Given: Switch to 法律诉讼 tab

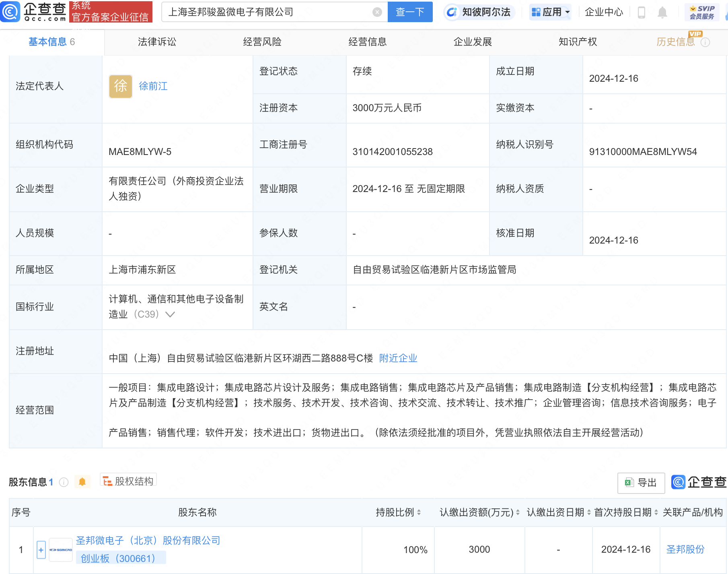Looking at the screenshot, I should [x=157, y=42].
